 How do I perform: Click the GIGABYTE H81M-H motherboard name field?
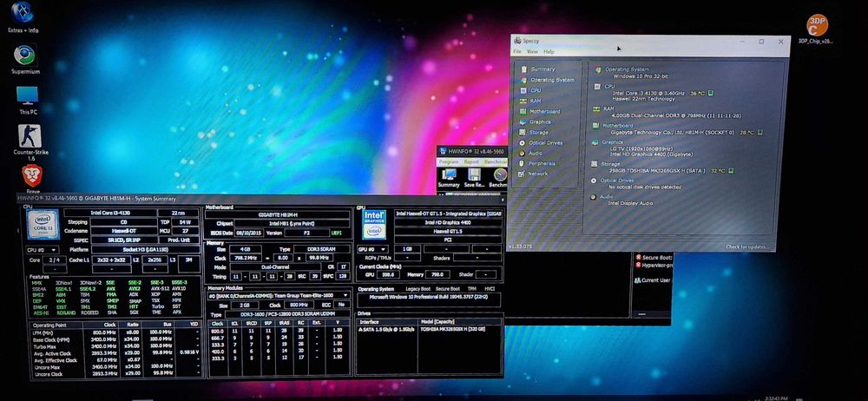click(x=278, y=214)
